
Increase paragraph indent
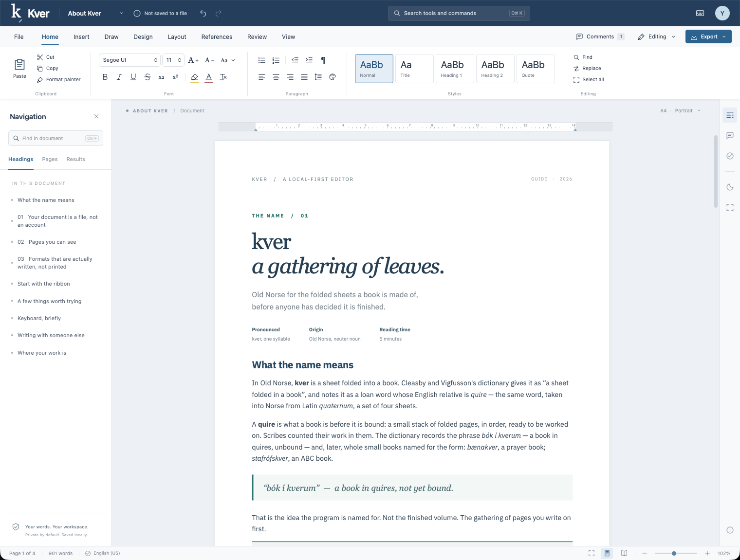(x=309, y=60)
